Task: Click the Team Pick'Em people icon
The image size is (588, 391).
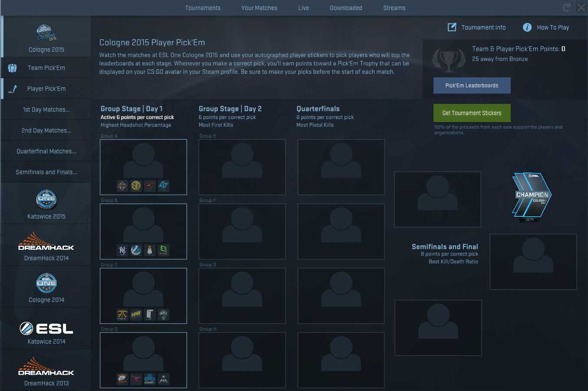Action: pos(13,68)
